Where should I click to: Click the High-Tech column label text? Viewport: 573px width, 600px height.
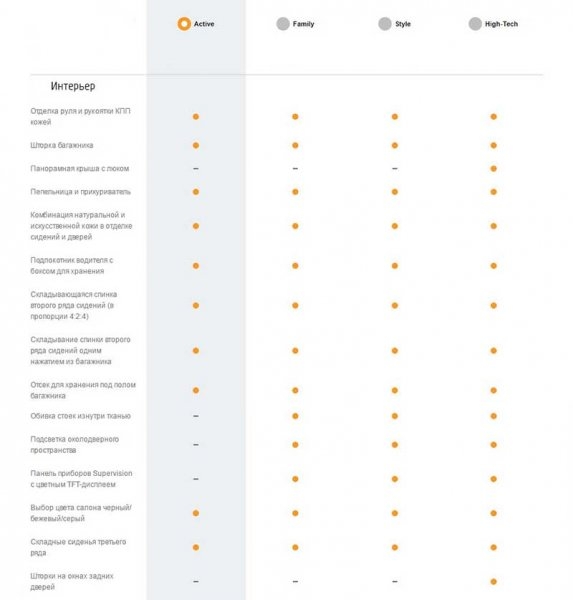[x=501, y=24]
